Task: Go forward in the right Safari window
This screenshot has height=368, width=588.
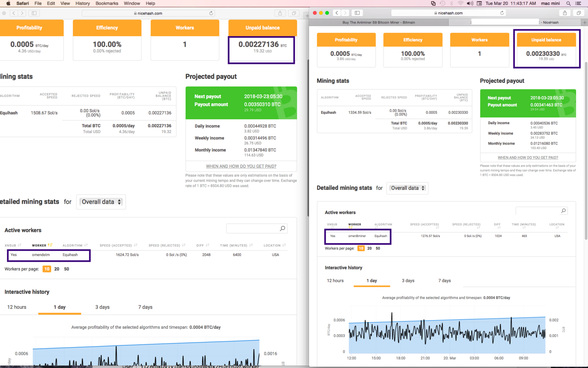Action: pyautogui.click(x=345, y=13)
